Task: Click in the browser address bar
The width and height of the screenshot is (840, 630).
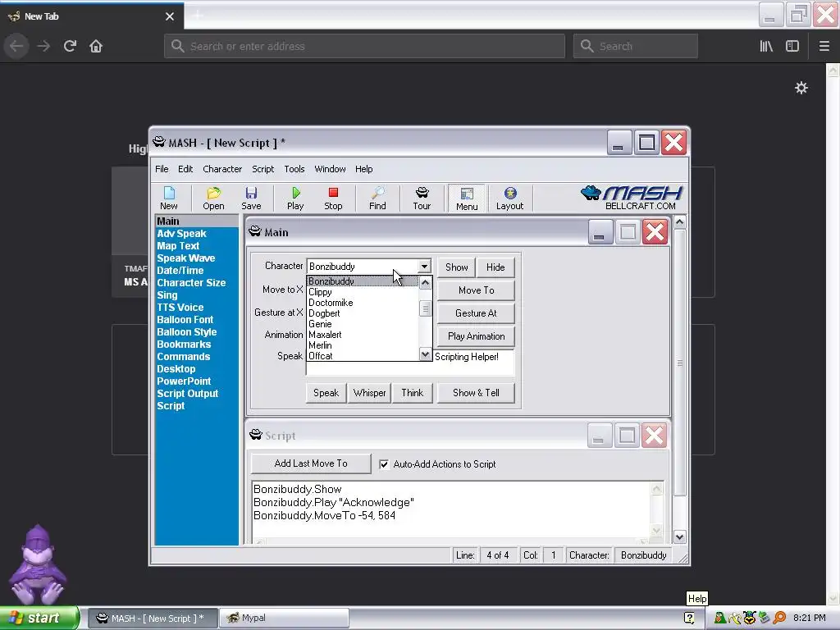Action: point(364,46)
